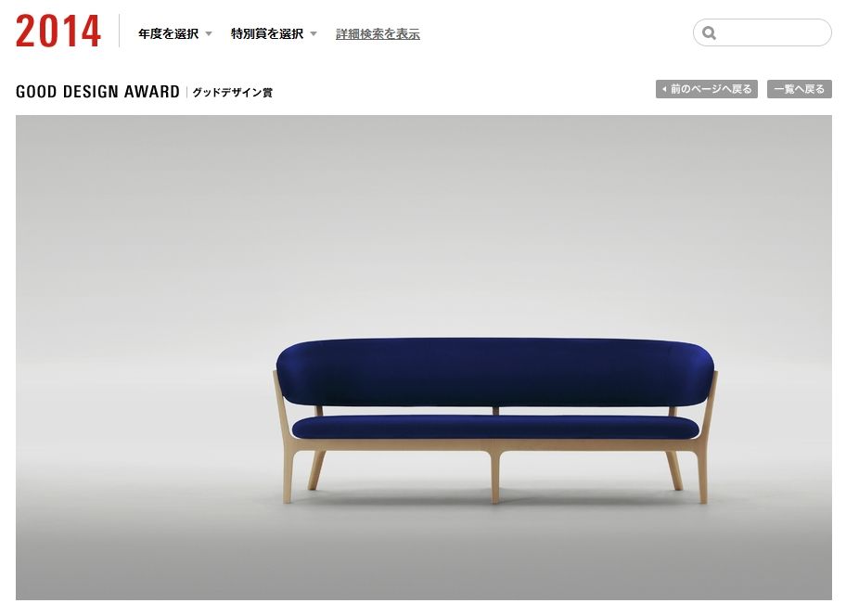Click the red 2014 year logo
The height and width of the screenshot is (616, 846).
point(58,31)
